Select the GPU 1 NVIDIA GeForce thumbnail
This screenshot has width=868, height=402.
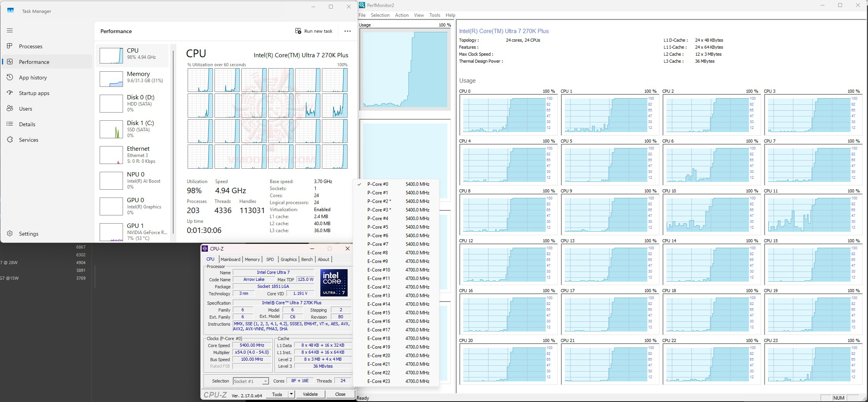point(111,232)
